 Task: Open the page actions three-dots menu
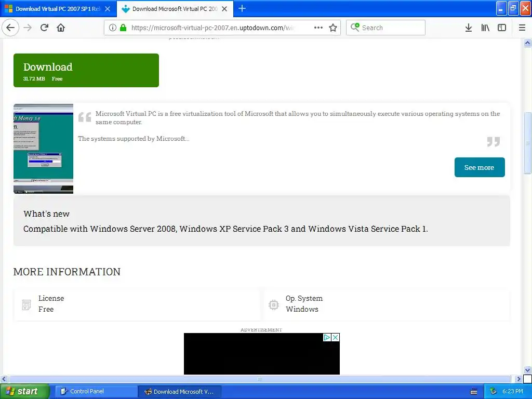(318, 28)
